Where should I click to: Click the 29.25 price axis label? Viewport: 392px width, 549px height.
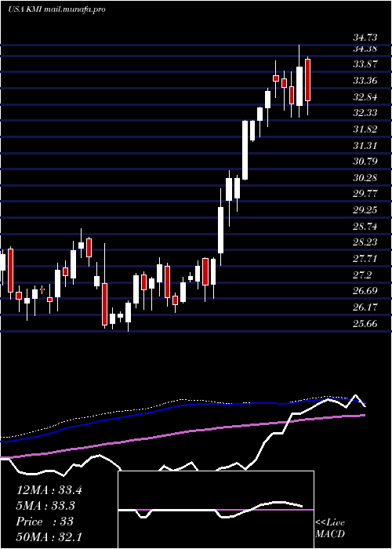pos(365,210)
